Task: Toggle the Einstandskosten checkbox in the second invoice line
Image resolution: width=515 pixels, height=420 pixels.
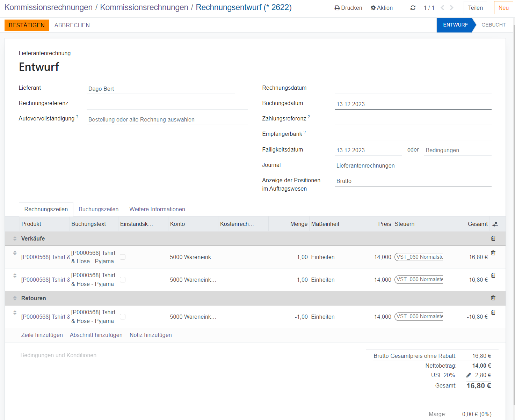Action: (123, 280)
